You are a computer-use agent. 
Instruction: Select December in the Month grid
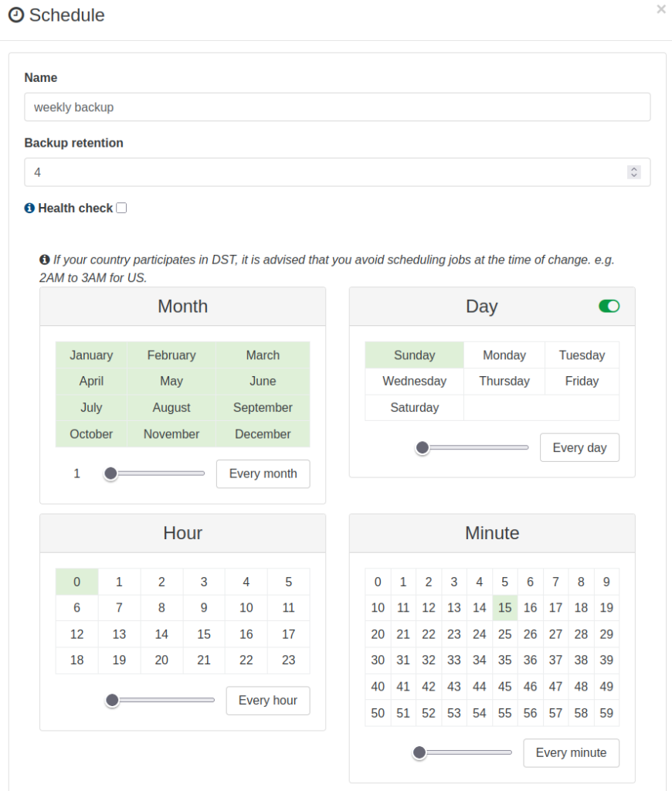tap(263, 434)
